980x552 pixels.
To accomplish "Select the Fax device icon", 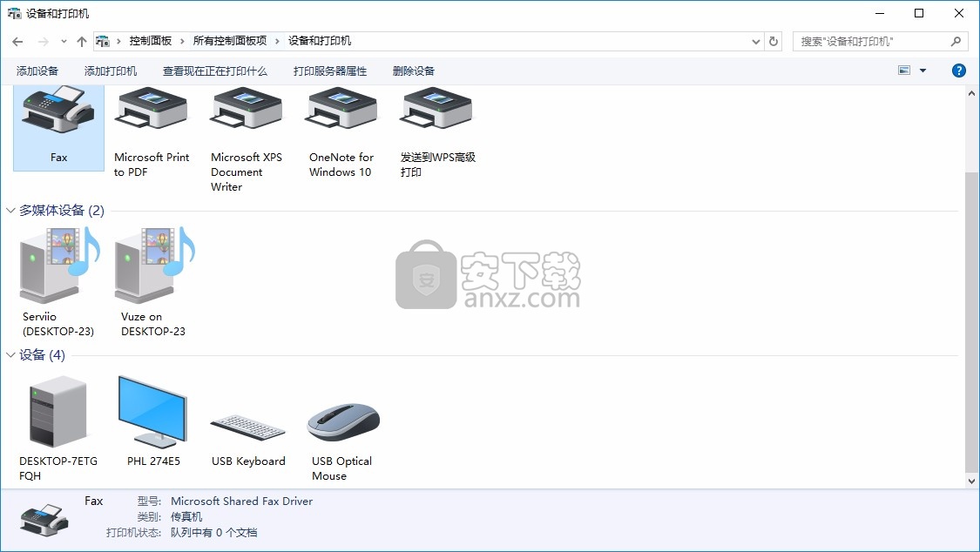I will point(58,110).
